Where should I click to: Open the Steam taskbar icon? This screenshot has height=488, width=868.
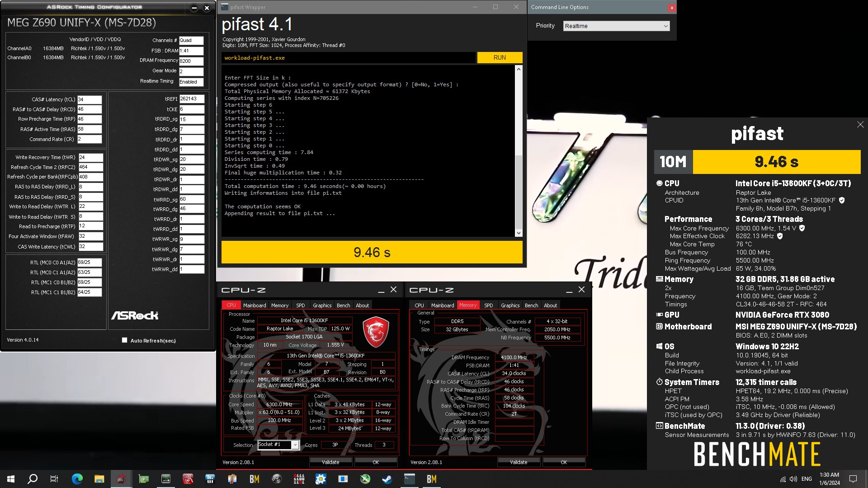coord(387,479)
